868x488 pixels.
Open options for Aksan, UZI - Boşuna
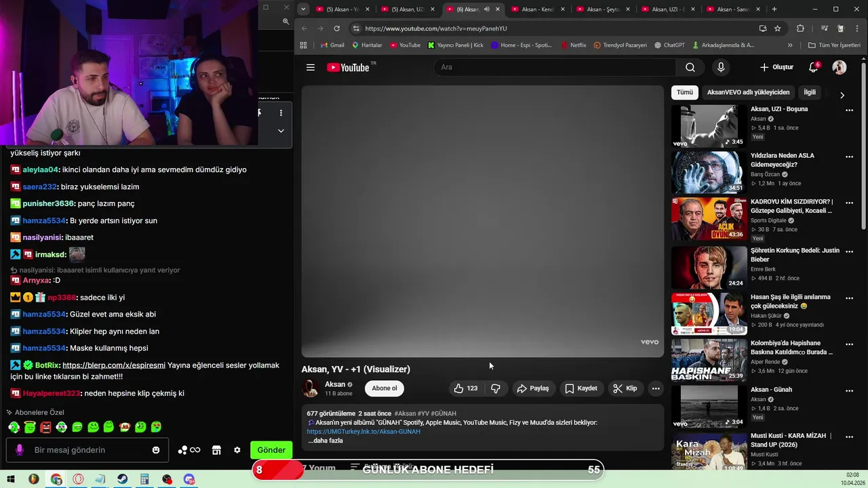coord(849,110)
